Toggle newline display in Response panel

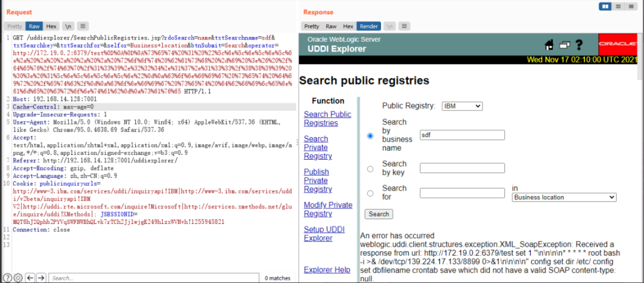389,26
